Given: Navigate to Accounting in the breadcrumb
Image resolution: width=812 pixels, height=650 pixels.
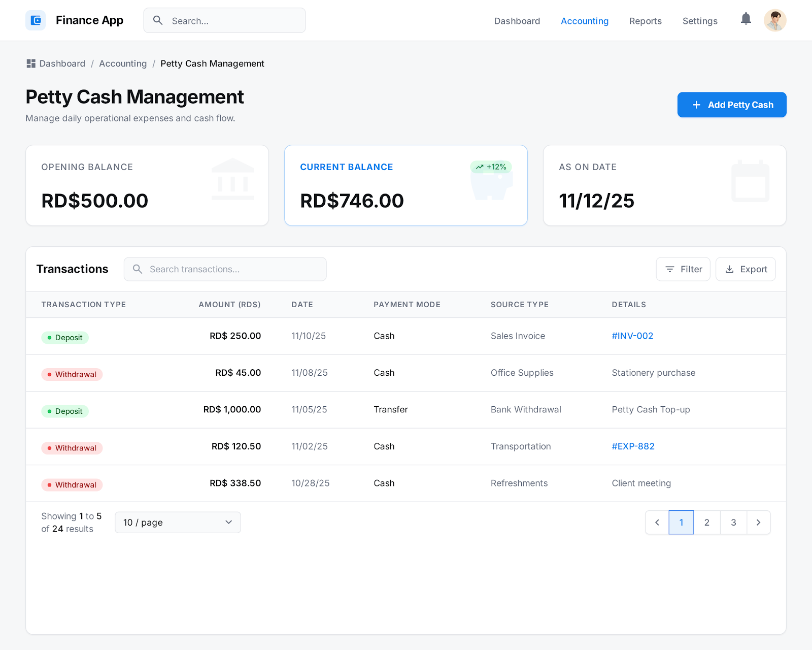Looking at the screenshot, I should tap(123, 63).
